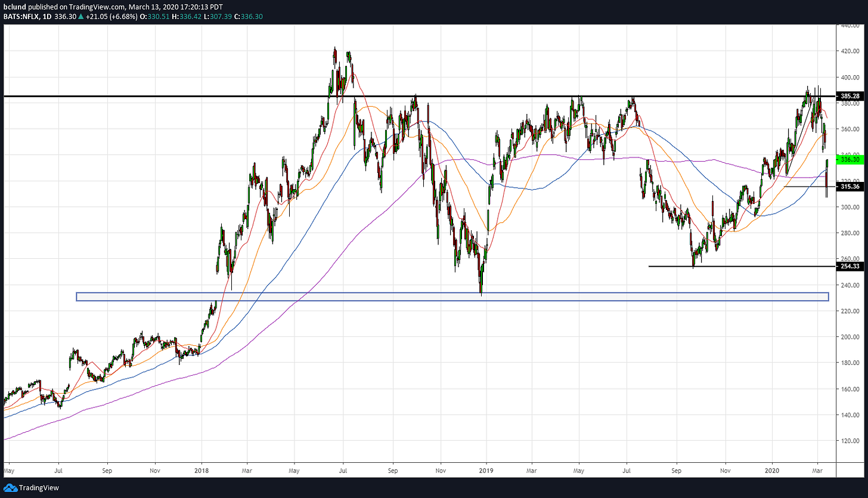Click the 140.00 price axis label

[850, 415]
